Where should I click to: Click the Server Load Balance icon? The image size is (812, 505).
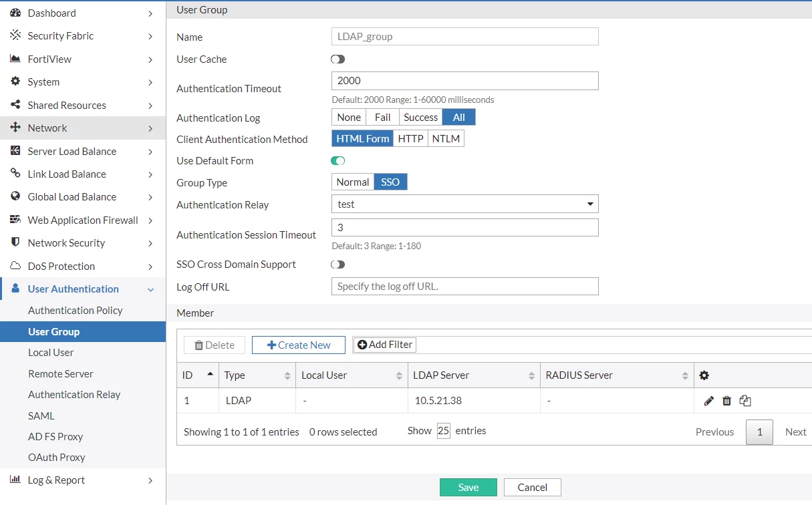click(15, 151)
